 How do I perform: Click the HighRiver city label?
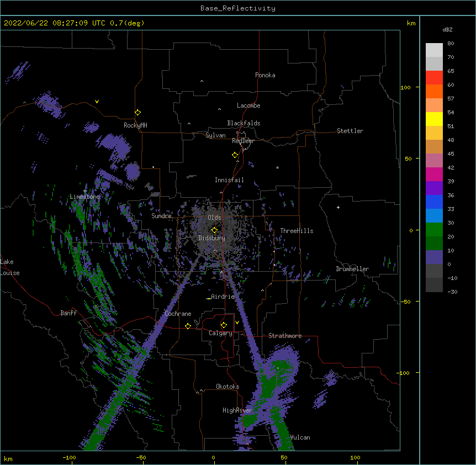[237, 410]
